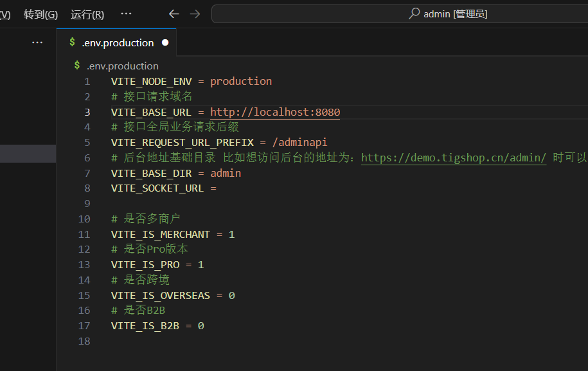Open the http://localhost:8080 link
Viewport: 588px width, 371px height.
coord(275,112)
